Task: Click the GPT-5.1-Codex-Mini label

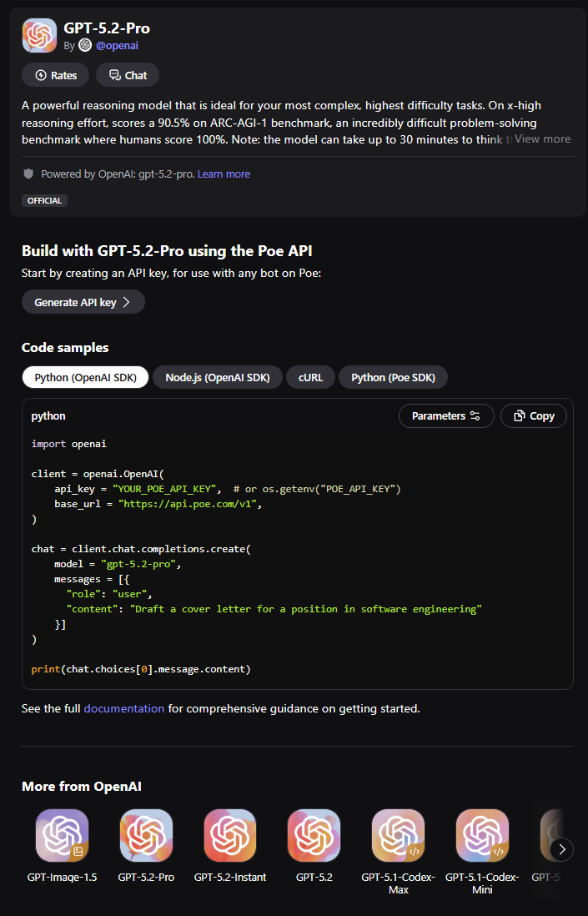Action: pyautogui.click(x=482, y=883)
